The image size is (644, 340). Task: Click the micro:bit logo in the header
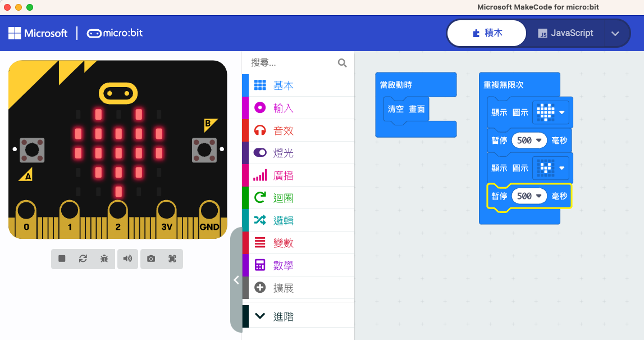click(115, 33)
